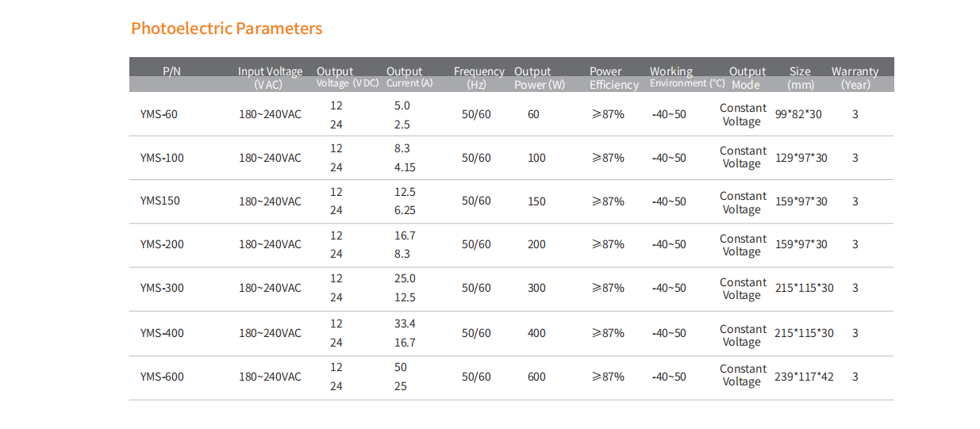The width and height of the screenshot is (980, 429).
Task: Click the Warranty (Year) column header
Action: [855, 78]
